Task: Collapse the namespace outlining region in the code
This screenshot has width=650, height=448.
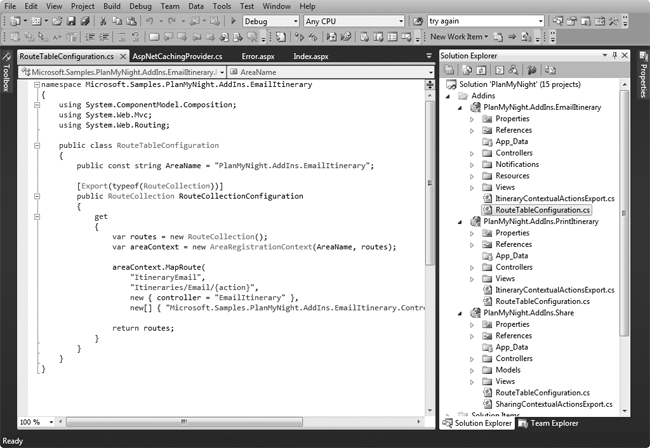Action: [x=37, y=85]
